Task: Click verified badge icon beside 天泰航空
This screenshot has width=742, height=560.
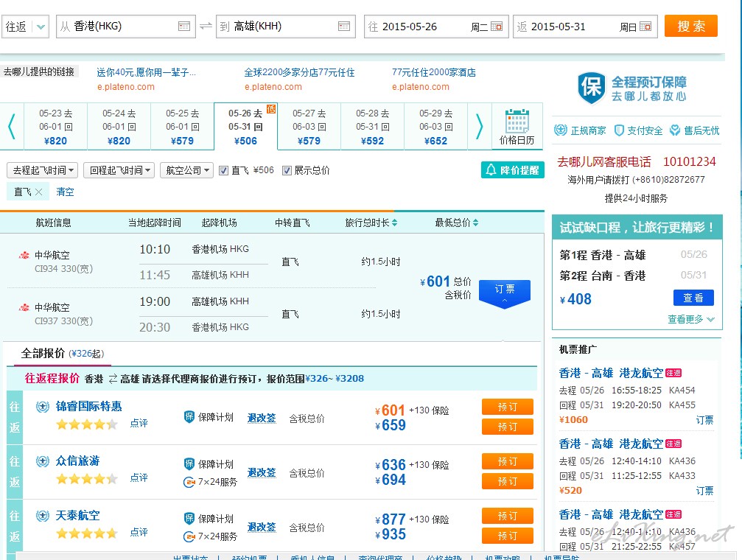Action: tap(43, 516)
